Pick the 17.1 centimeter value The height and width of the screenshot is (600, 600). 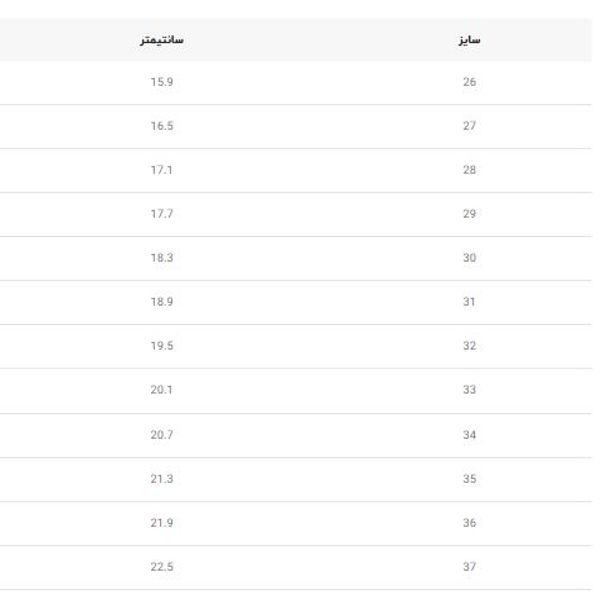(162, 170)
